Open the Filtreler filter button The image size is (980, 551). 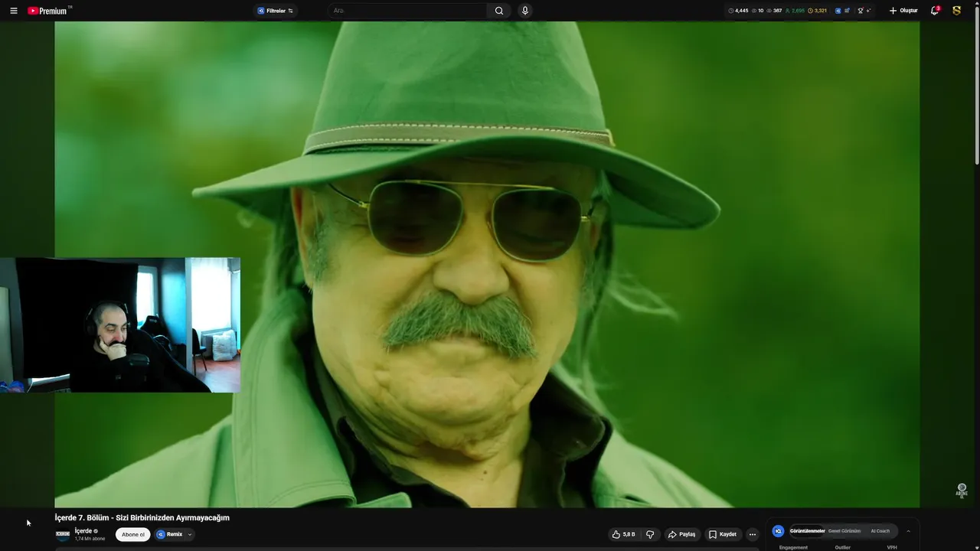click(x=275, y=11)
